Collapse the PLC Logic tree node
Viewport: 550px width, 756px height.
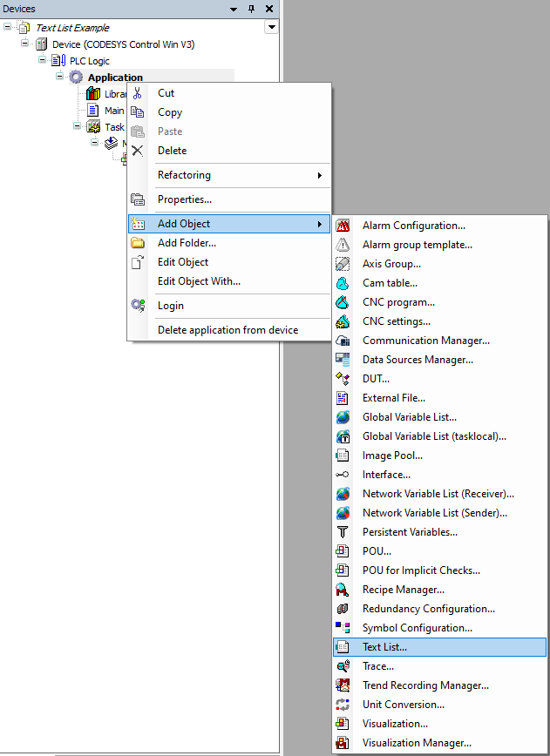coord(42,59)
